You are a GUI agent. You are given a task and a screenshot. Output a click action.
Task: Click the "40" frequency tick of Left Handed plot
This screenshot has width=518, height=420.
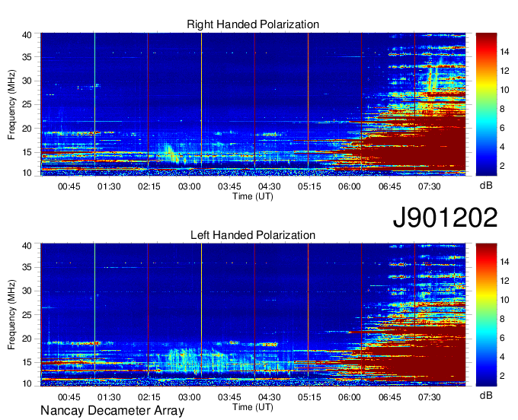coord(27,246)
